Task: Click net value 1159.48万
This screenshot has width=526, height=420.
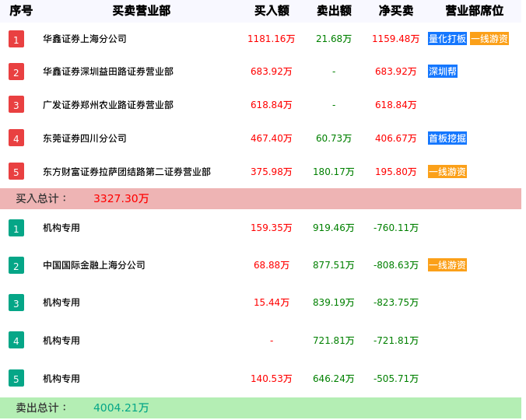Action: [396, 39]
